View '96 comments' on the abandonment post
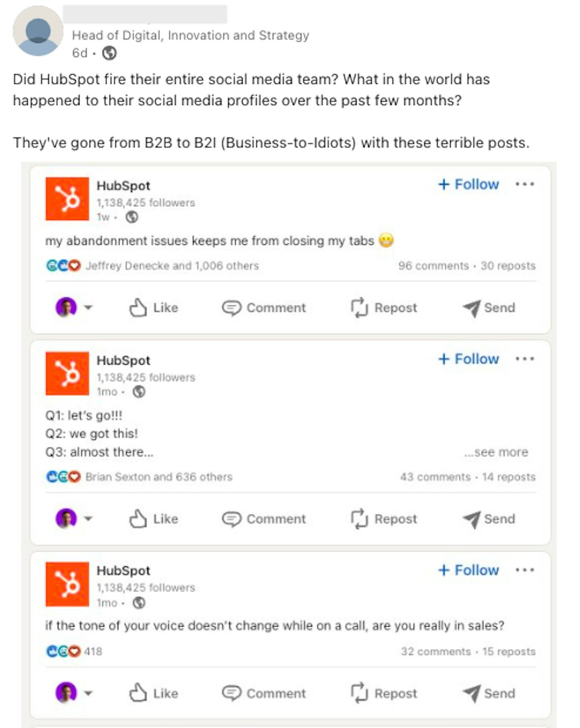This screenshot has height=728, width=580. 433,266
